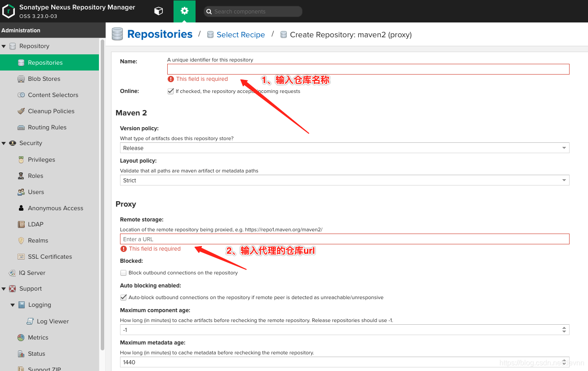Click the Repository folder icon in sidebar
This screenshot has width=588, height=371.
13,46
